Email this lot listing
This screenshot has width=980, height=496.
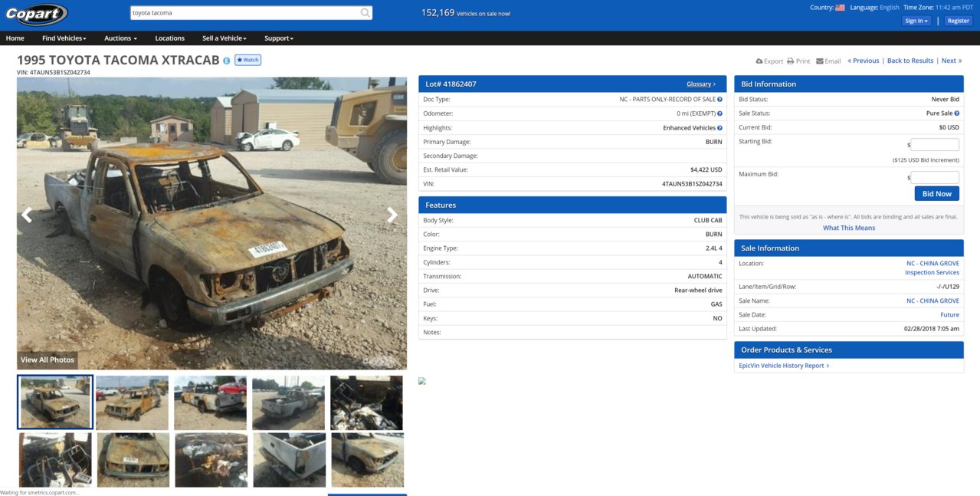click(x=828, y=61)
